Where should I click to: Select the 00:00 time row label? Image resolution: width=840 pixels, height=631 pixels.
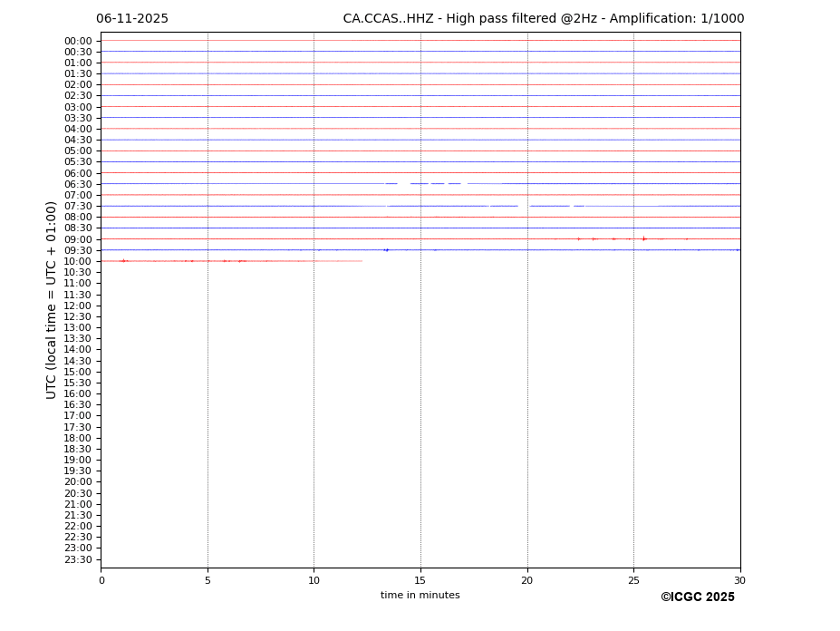click(78, 41)
